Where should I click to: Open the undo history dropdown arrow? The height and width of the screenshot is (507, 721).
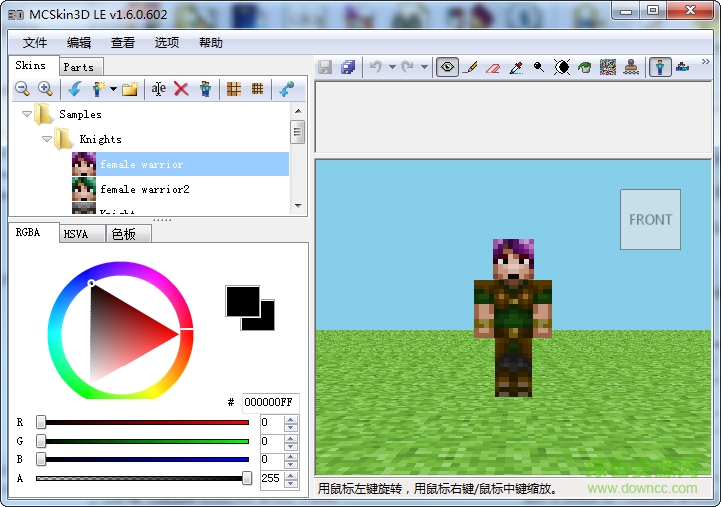click(392, 67)
